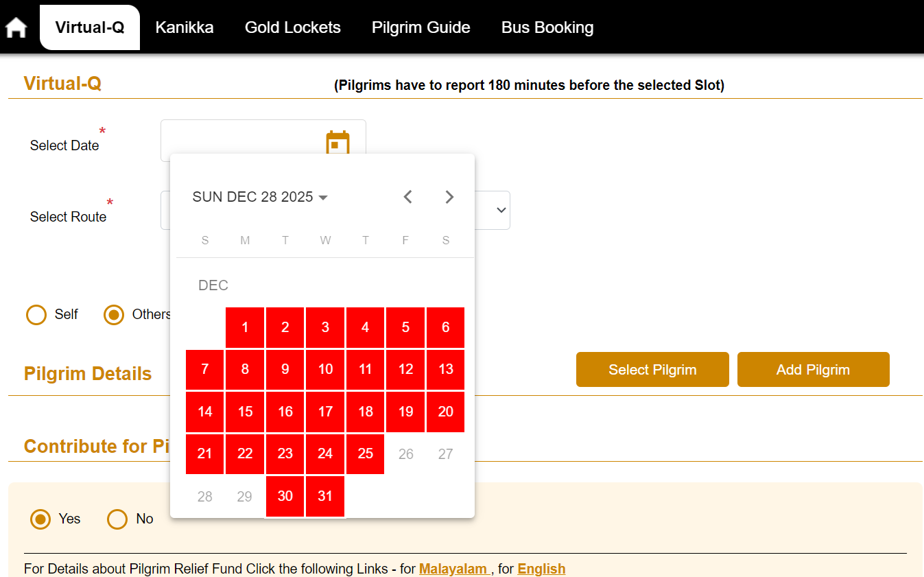The width and height of the screenshot is (924, 577).
Task: Open the Malayalam relief fund link
Action: coord(453,569)
